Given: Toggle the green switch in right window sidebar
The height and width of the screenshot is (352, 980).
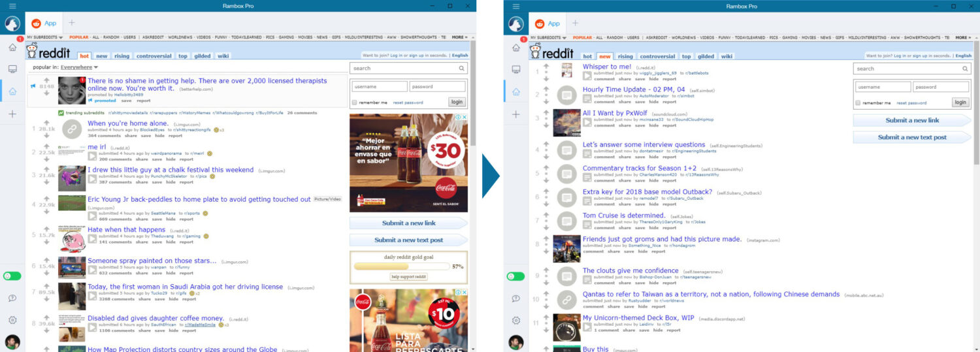Looking at the screenshot, I should click(516, 276).
